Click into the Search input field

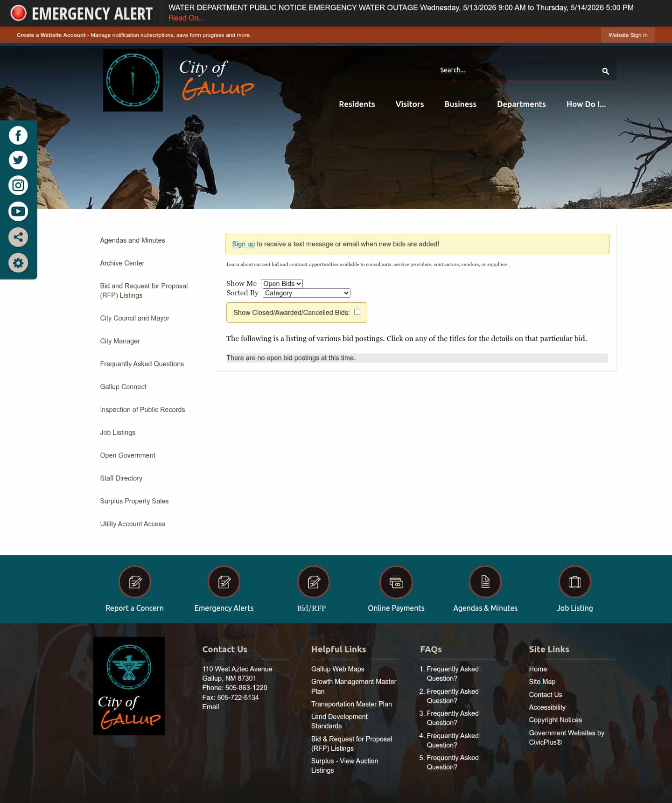tap(516, 70)
